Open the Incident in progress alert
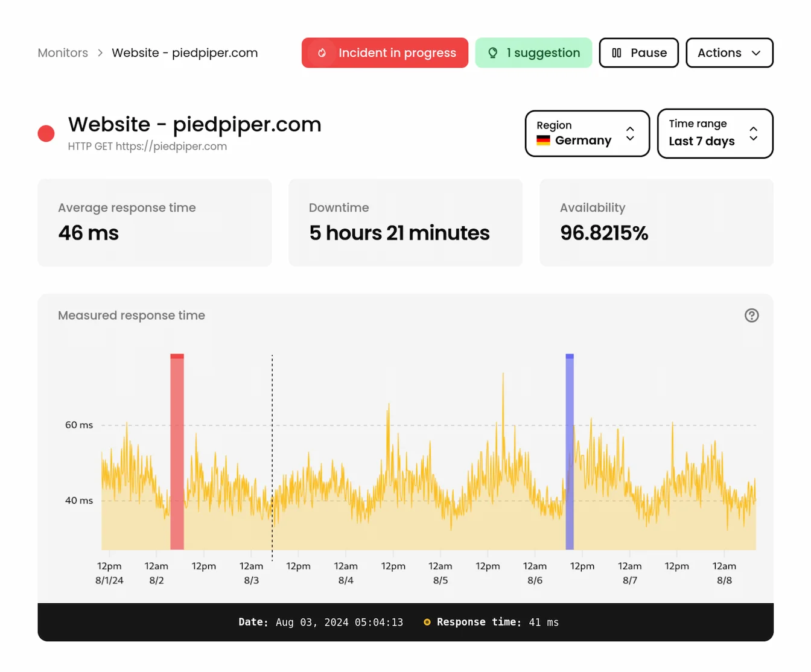The image size is (811, 672). 385,53
